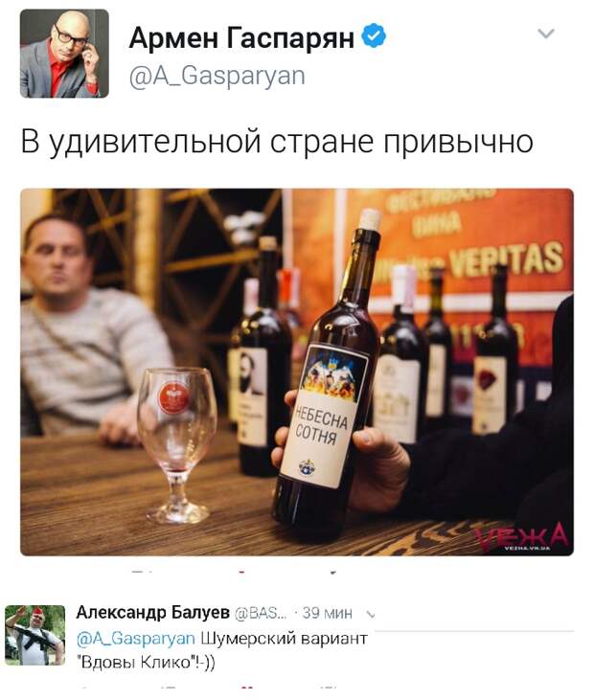Expand the reply's small dropdown arrow
Image resolution: width=594 pixels, height=700 pixels.
(370, 615)
